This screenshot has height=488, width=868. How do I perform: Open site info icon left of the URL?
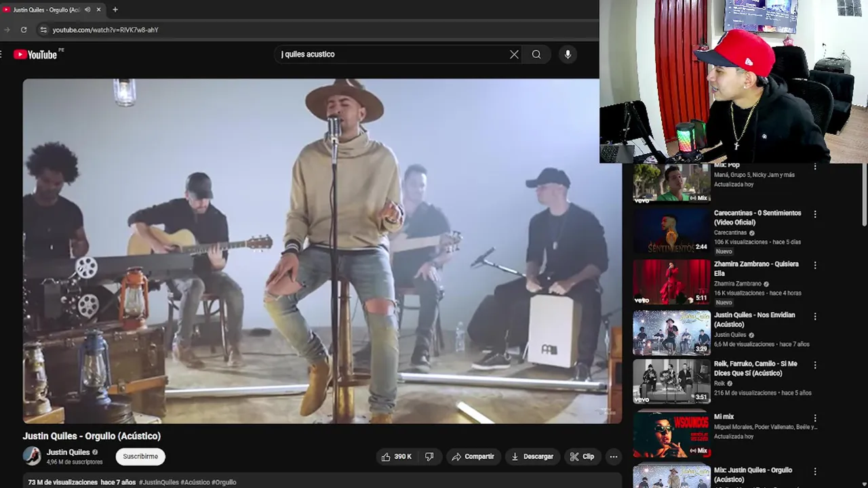click(x=43, y=30)
